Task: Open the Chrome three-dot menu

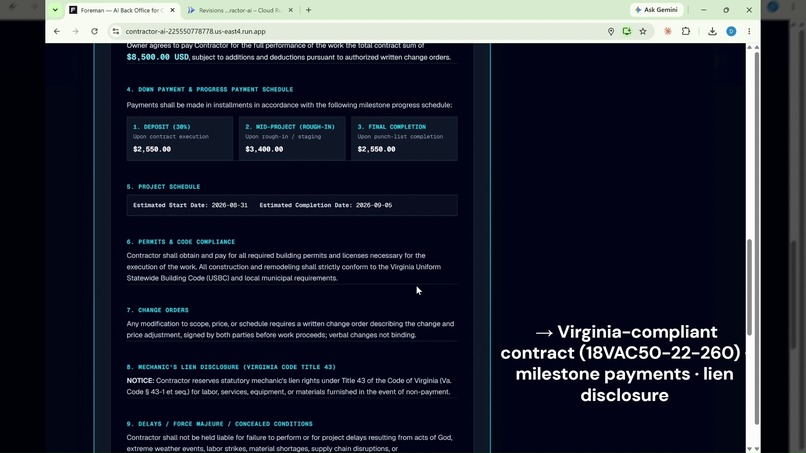Action: (749, 31)
